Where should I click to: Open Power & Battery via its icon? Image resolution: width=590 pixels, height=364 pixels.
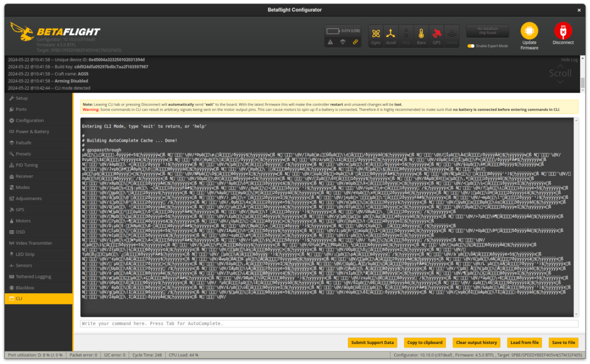tap(12, 132)
